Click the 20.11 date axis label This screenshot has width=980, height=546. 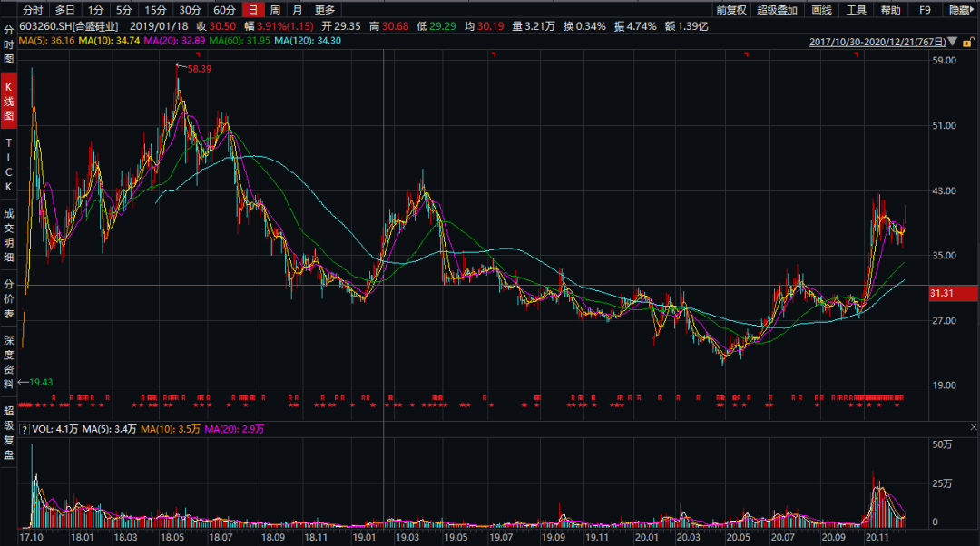tap(877, 537)
